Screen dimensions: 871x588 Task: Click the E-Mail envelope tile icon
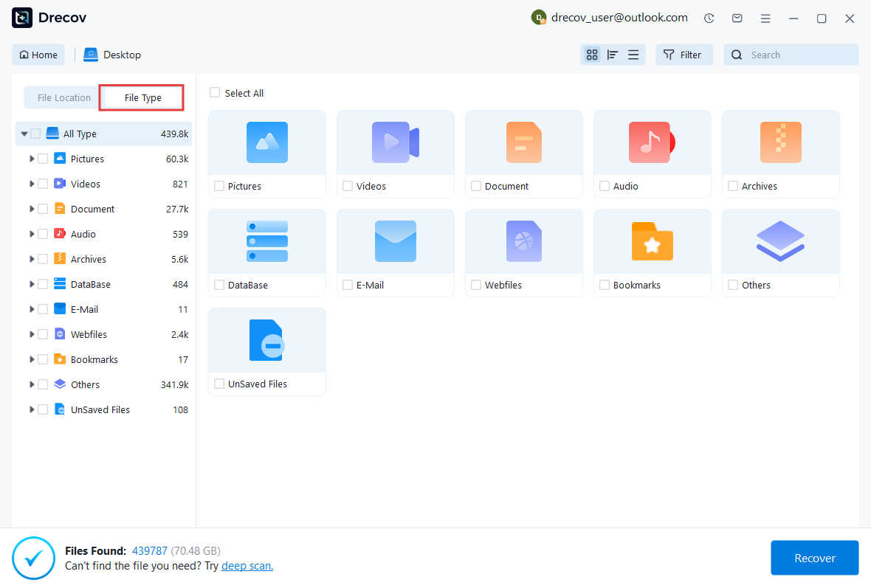point(395,241)
